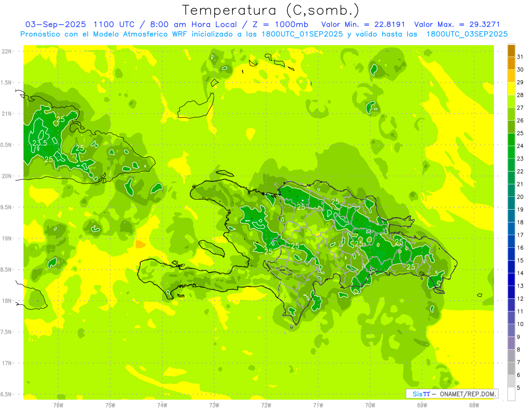Screen dimensions: 532x411
Task: Select the '03-Sep-2025' date text
Action: 55,24
